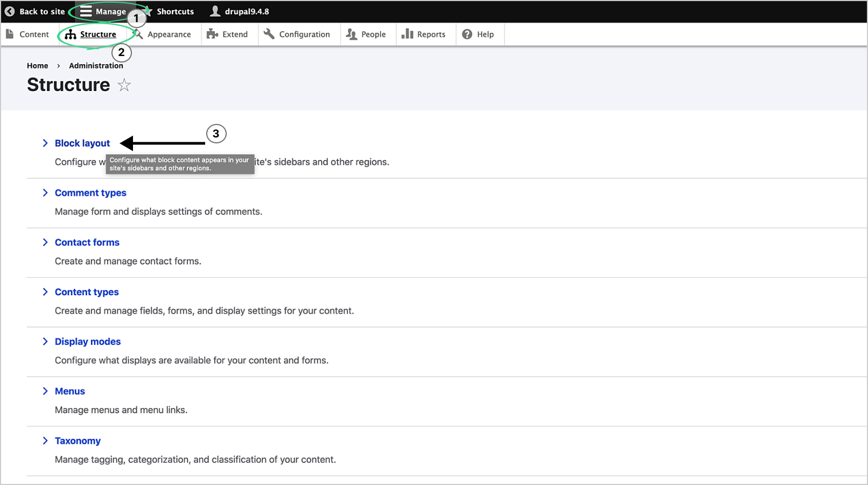Click the text "Manage menus and menu links."
Image resolution: width=868 pixels, height=485 pixels.
click(x=121, y=410)
